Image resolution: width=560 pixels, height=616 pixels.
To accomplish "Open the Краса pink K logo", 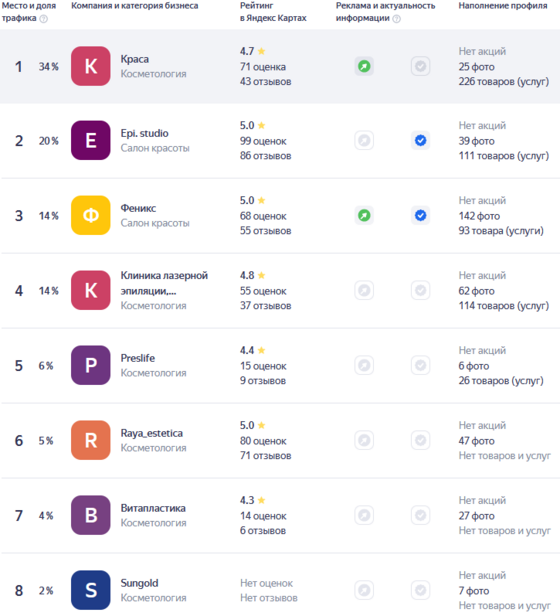I will [x=91, y=66].
